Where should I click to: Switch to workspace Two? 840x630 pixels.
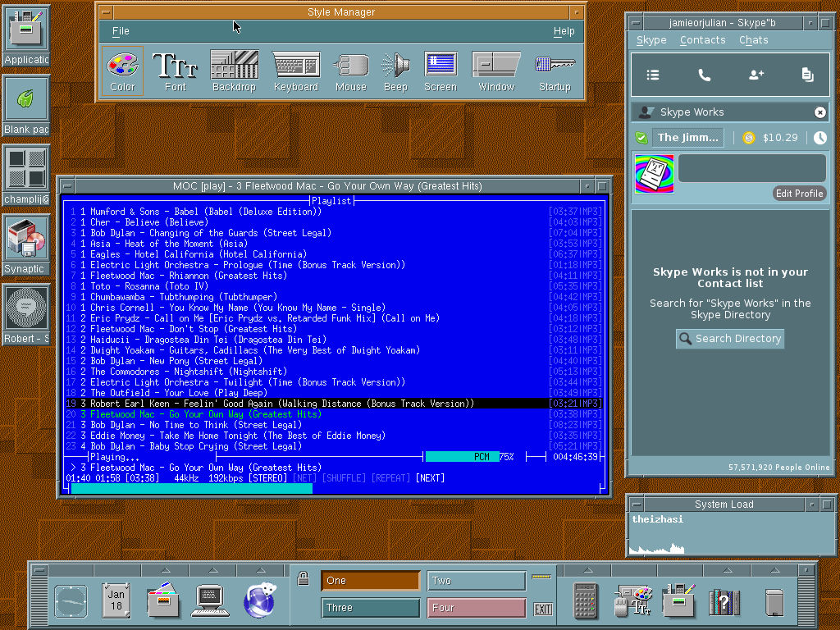(x=477, y=581)
